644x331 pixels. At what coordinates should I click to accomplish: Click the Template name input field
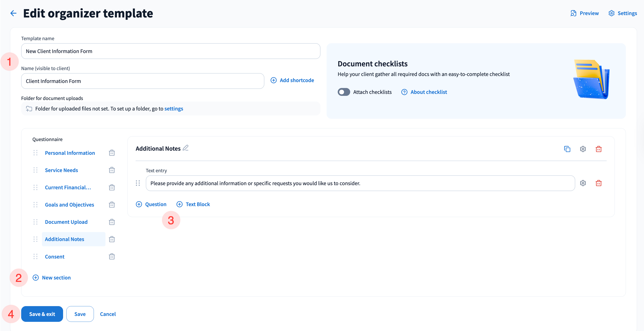170,51
